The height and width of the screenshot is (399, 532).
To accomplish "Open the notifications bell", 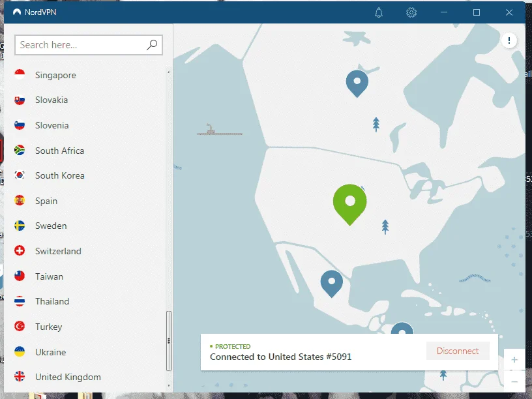I will coord(379,12).
